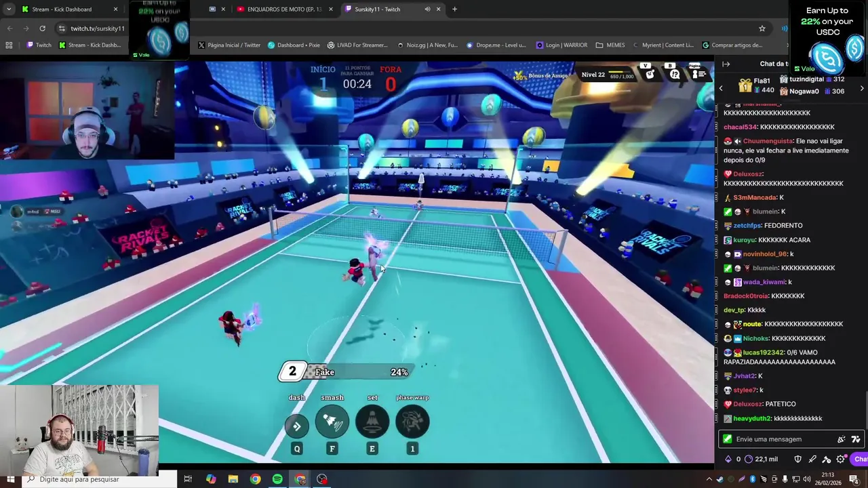The width and height of the screenshot is (868, 488).
Task: Open File Explorer from the taskbar
Action: (233, 479)
